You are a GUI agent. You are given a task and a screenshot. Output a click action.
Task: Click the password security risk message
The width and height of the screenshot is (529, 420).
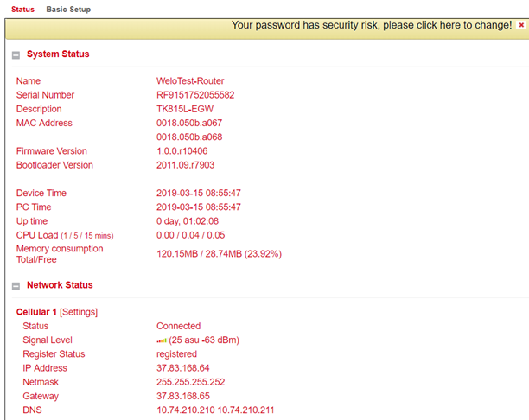372,25
